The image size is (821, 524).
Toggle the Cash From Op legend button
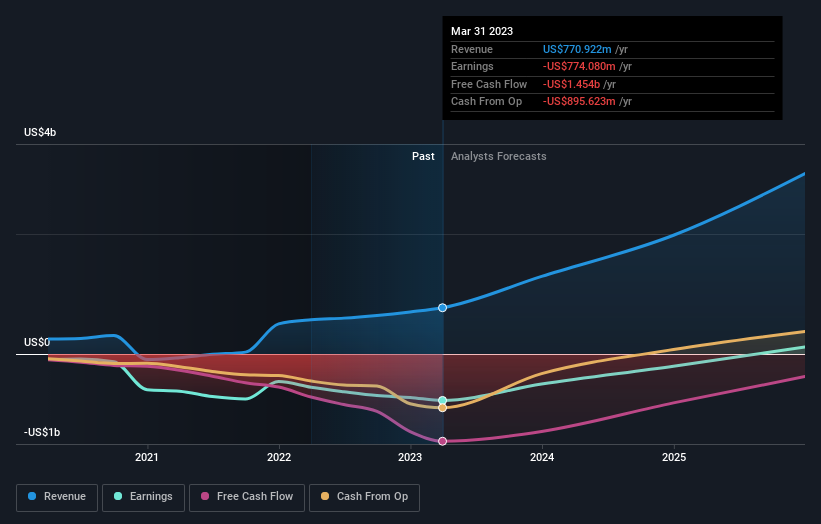click(364, 497)
